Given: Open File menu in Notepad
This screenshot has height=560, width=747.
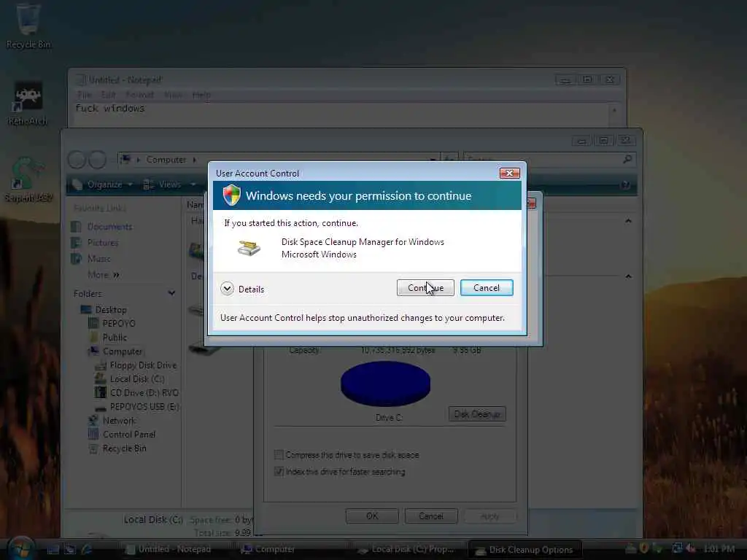Looking at the screenshot, I should (85, 95).
